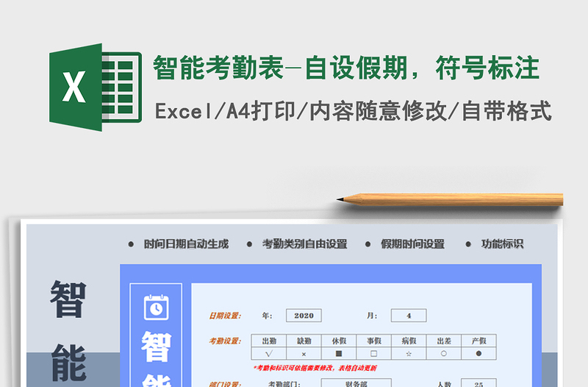Click the dark 能 character on the gray panel
The width and height of the screenshot is (588, 387).
[68, 362]
